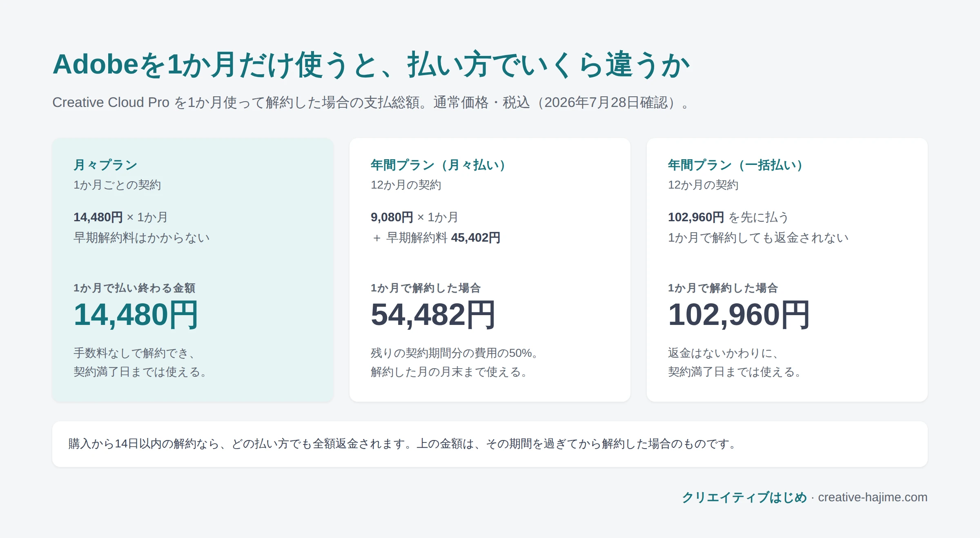Click the headline 'Adobeを1か月だけ使うと、払い方でいくら違うか'
Viewport: 980px width, 538px height.
pos(371,64)
